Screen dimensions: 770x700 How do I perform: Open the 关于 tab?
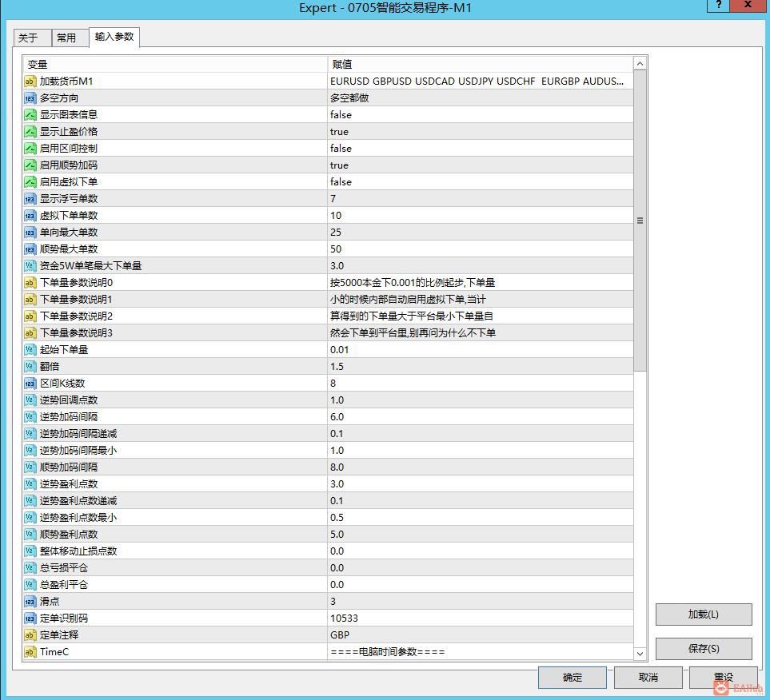pos(32,38)
